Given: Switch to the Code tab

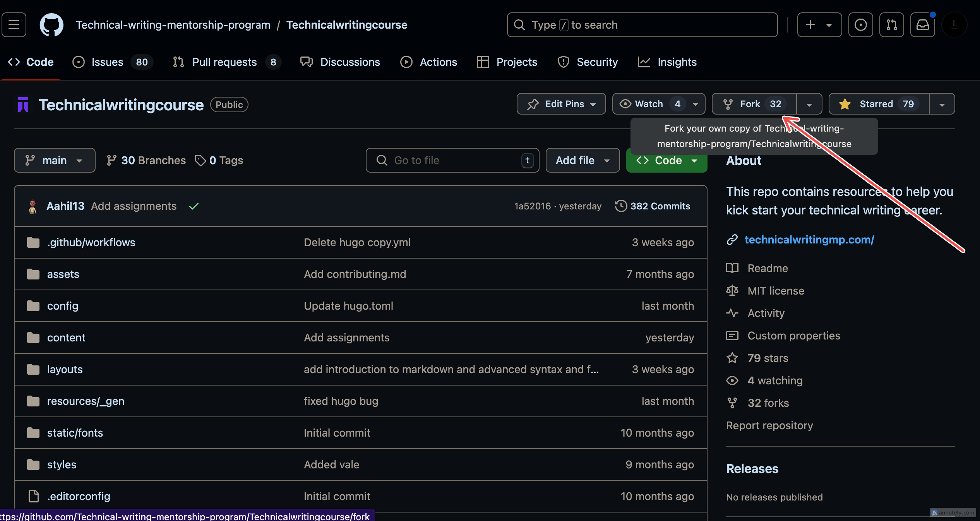Looking at the screenshot, I should click(31, 62).
